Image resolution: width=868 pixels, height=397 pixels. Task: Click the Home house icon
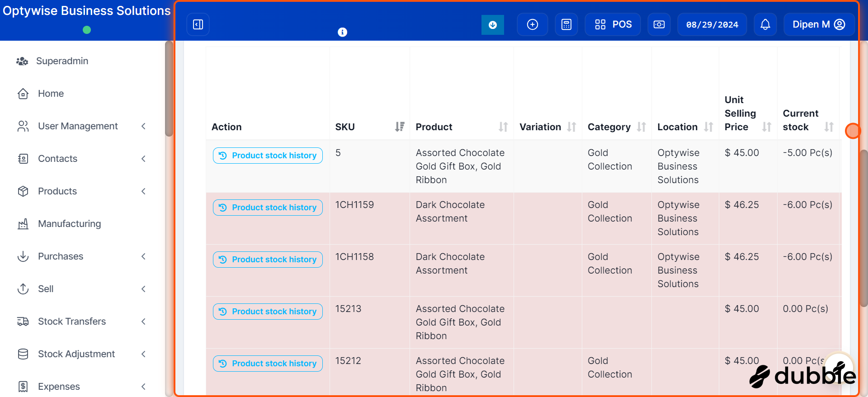pyautogui.click(x=23, y=94)
